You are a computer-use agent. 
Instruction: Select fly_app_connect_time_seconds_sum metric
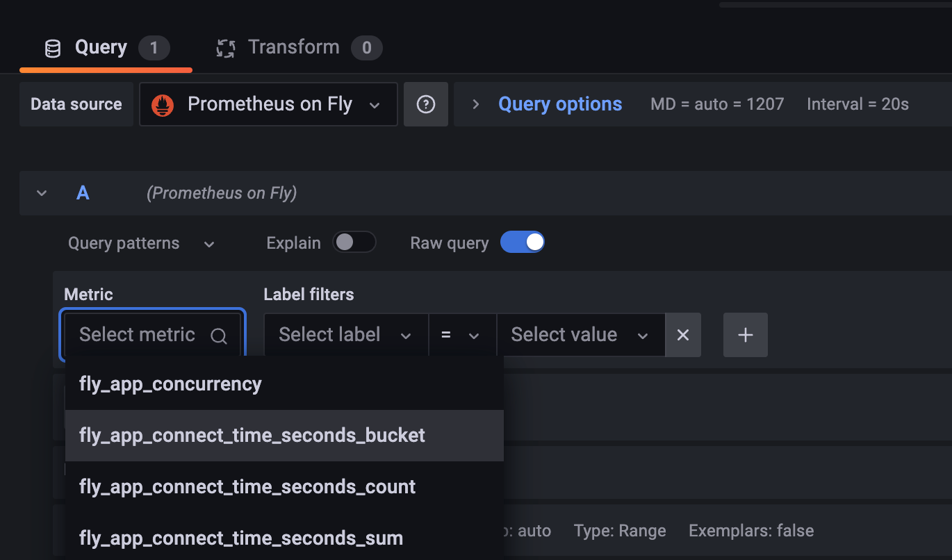284,538
